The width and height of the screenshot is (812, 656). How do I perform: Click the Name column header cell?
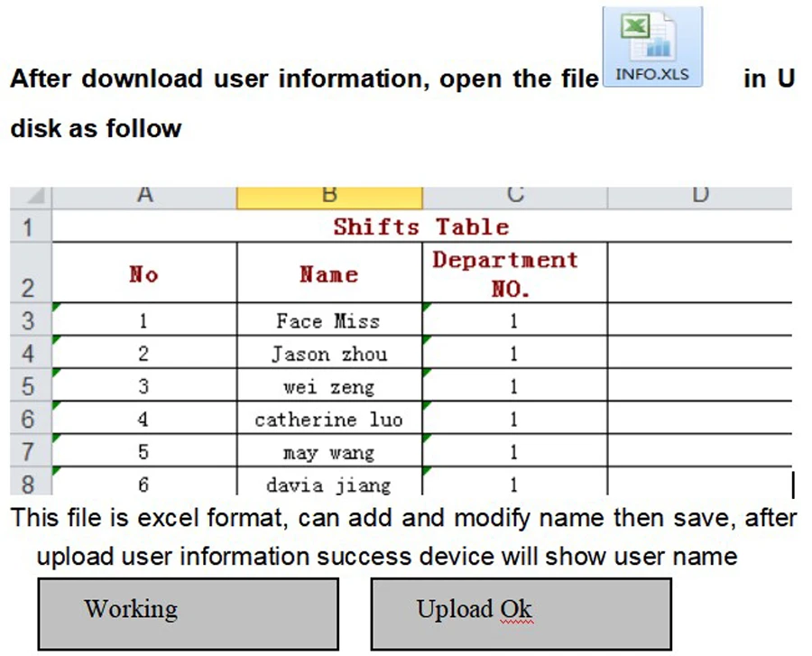329,273
